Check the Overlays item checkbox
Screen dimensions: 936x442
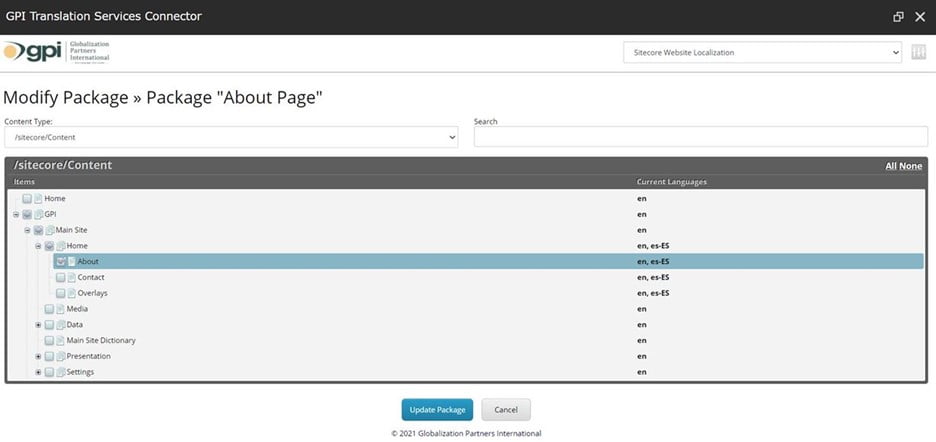(x=60, y=293)
